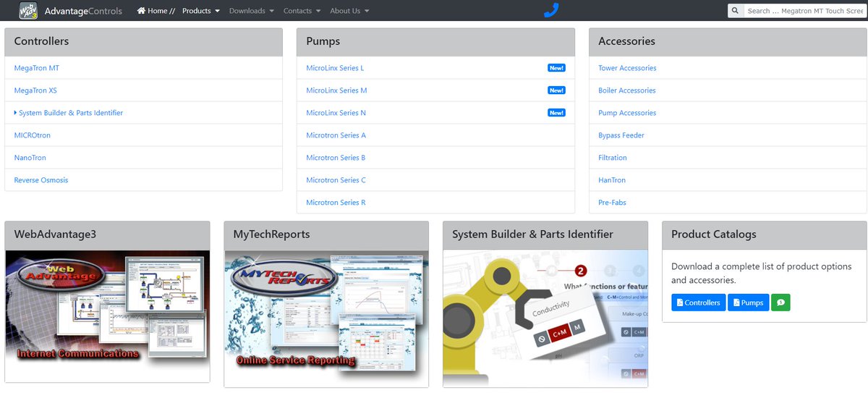Open Microtron Series R pump link
The image size is (868, 393).
click(336, 203)
